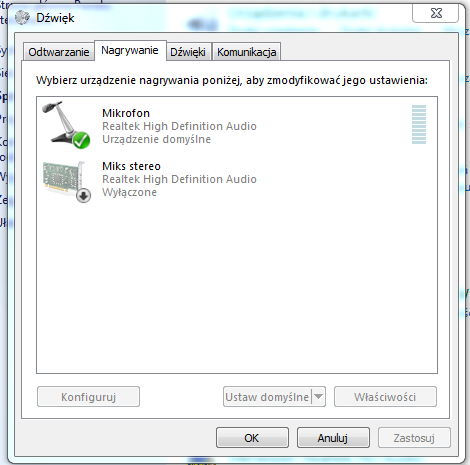Open Właściwości for the device
470x465 pixels.
[385, 397]
